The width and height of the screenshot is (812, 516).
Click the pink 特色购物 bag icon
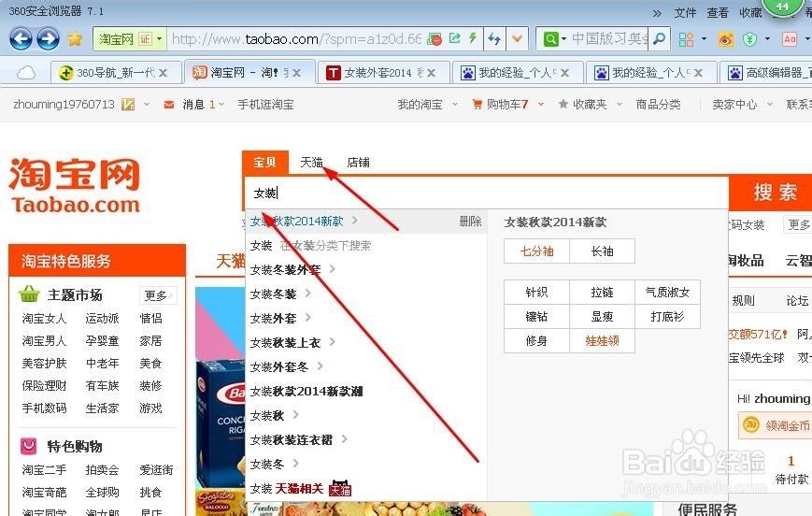pos(28,446)
